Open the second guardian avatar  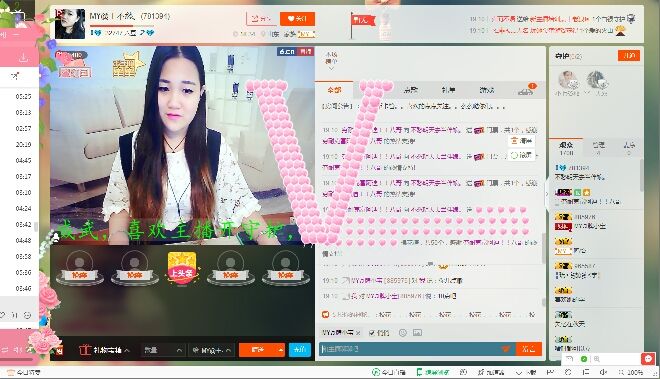point(596,80)
